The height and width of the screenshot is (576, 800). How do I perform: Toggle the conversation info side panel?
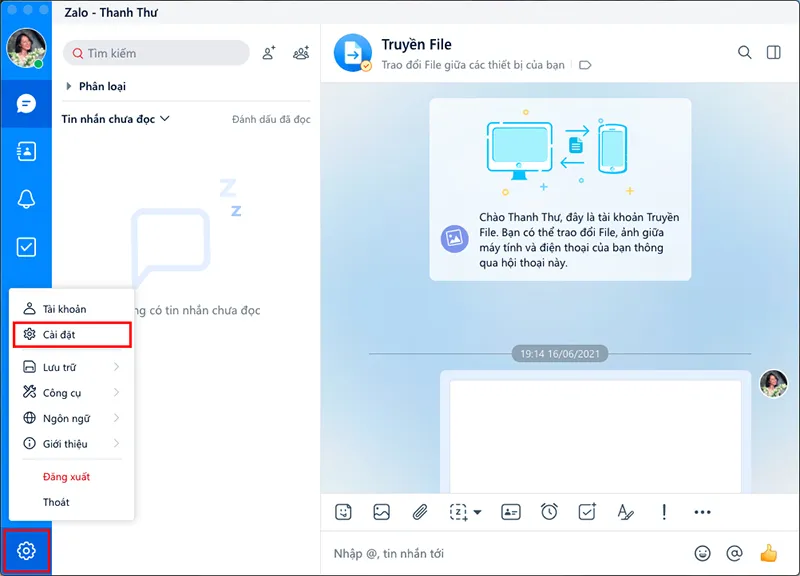click(773, 53)
